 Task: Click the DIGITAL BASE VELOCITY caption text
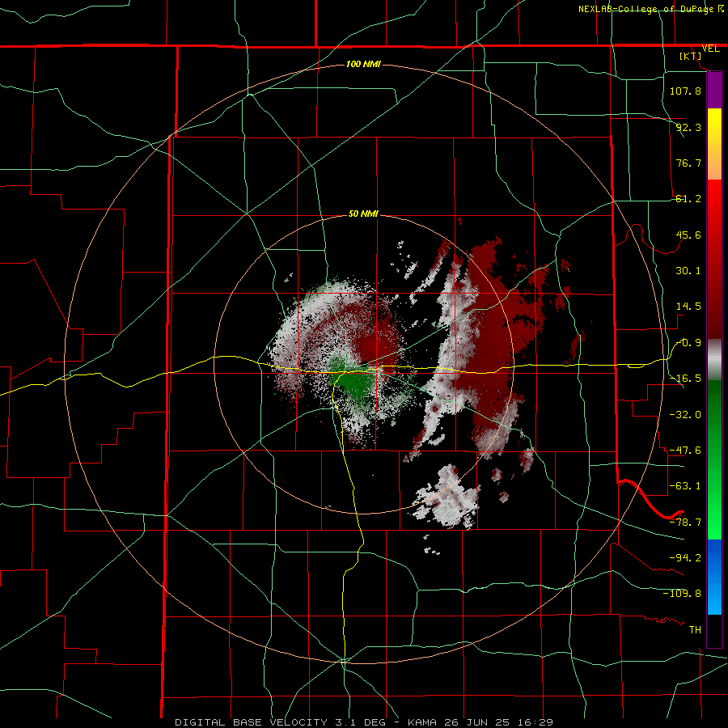point(252,722)
